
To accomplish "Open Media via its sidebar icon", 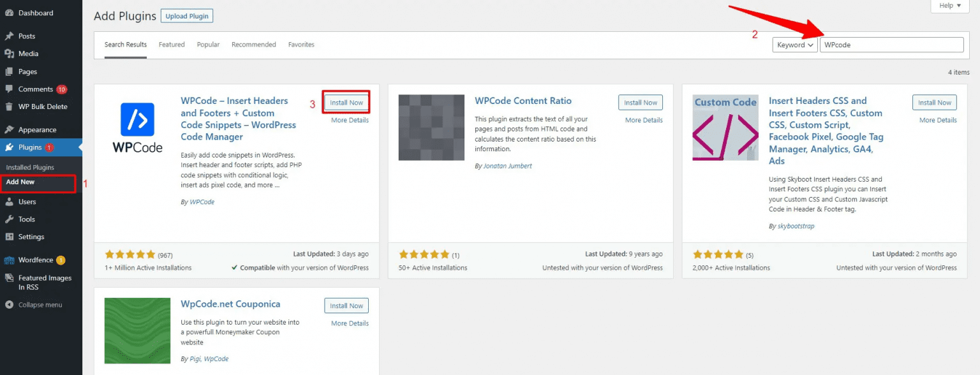I will coord(9,54).
